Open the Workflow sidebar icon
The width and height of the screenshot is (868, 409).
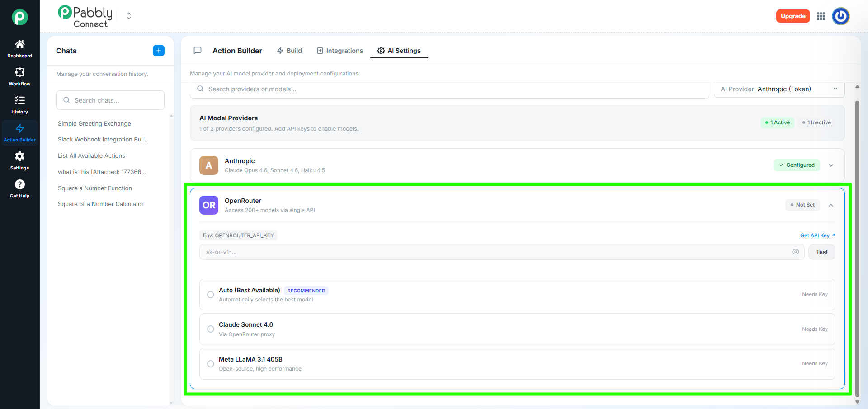point(19,72)
